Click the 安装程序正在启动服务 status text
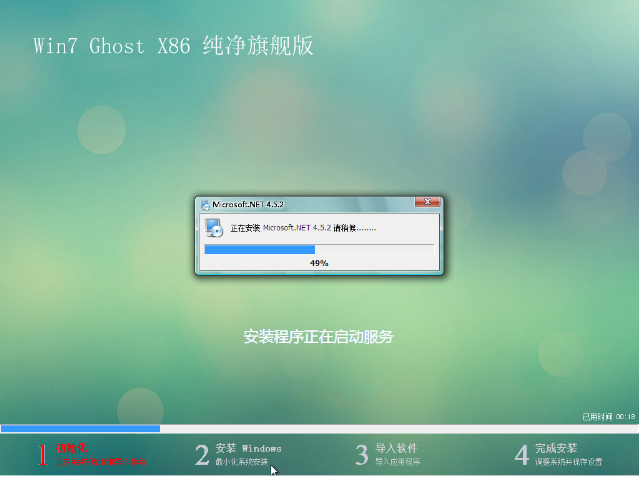The image size is (641, 477). coord(319,337)
